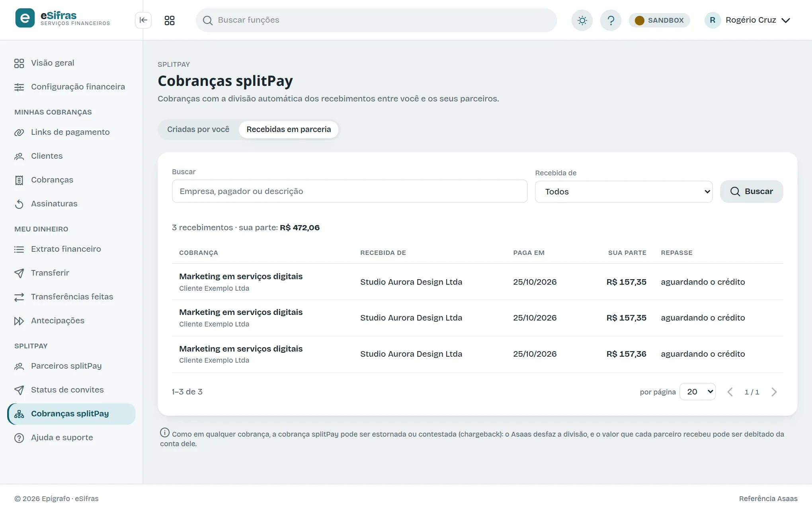Toggle light theme with the sun icon
The height and width of the screenshot is (513, 812).
582,20
